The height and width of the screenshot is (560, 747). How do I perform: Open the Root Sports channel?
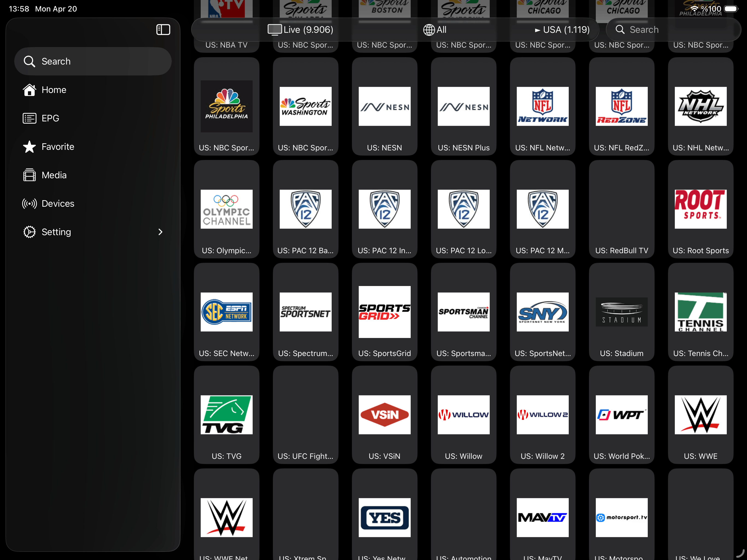point(701,209)
